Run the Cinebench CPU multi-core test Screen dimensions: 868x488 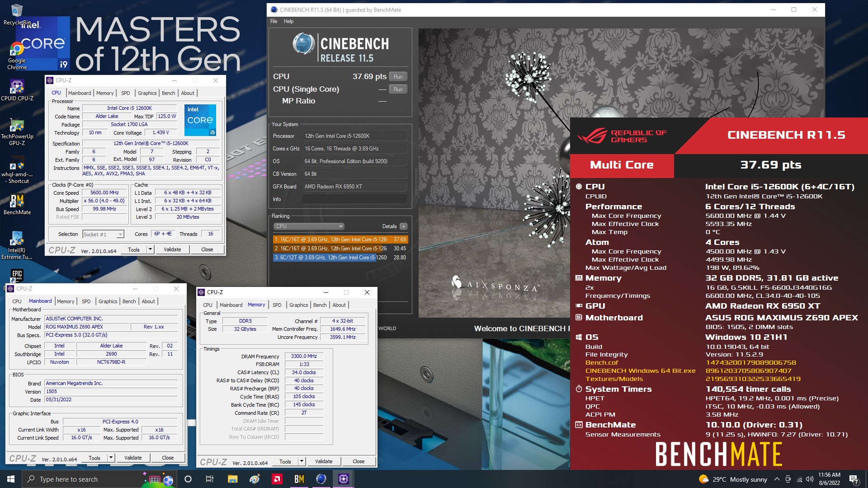(398, 77)
